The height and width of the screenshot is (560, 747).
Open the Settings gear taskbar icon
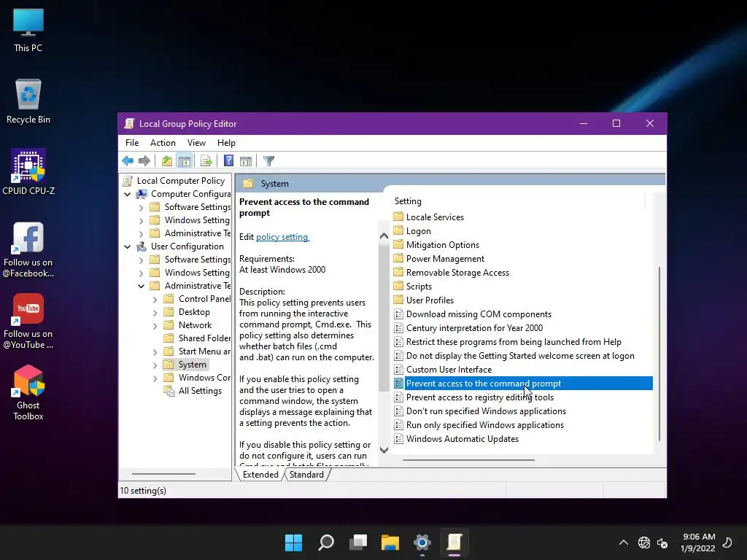click(x=422, y=542)
